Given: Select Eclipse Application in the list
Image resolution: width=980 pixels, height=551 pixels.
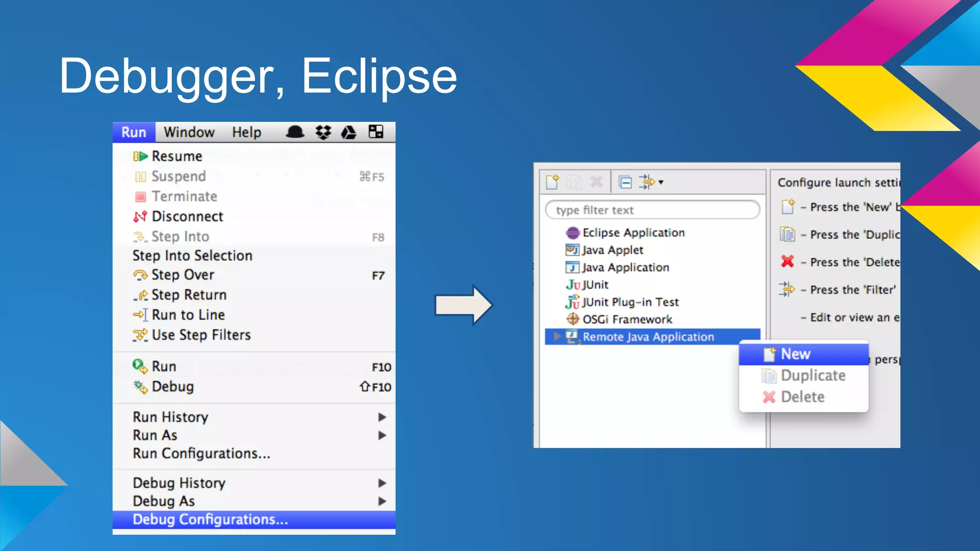Looking at the screenshot, I should (634, 232).
